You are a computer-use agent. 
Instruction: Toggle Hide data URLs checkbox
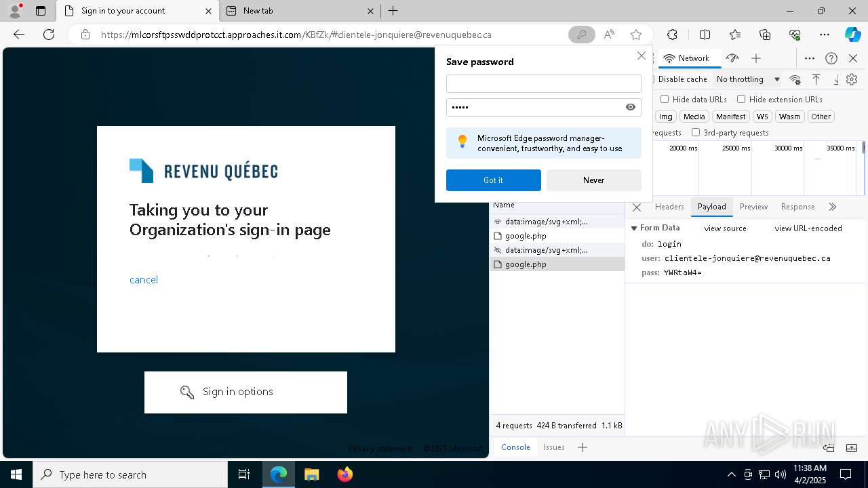tap(665, 99)
